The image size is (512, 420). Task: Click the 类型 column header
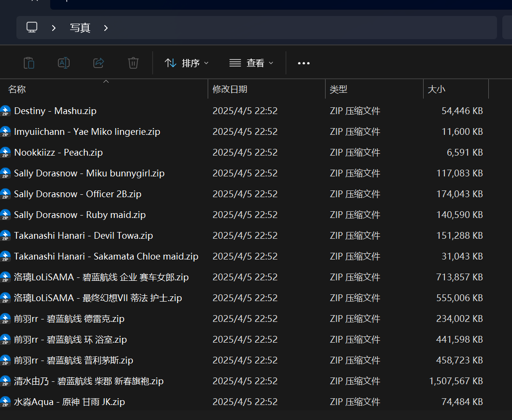pyautogui.click(x=338, y=89)
